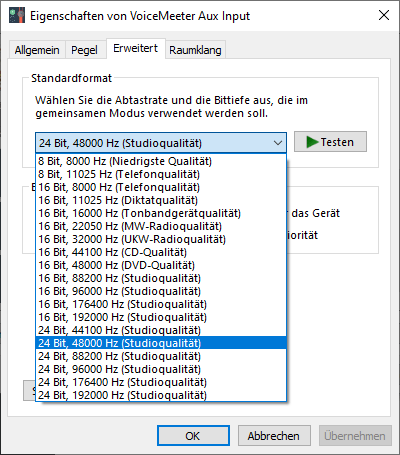Pick 16 Bit, 32000 Hz (UKW-Radioqualität)
The image size is (400, 455).
coord(161,239)
